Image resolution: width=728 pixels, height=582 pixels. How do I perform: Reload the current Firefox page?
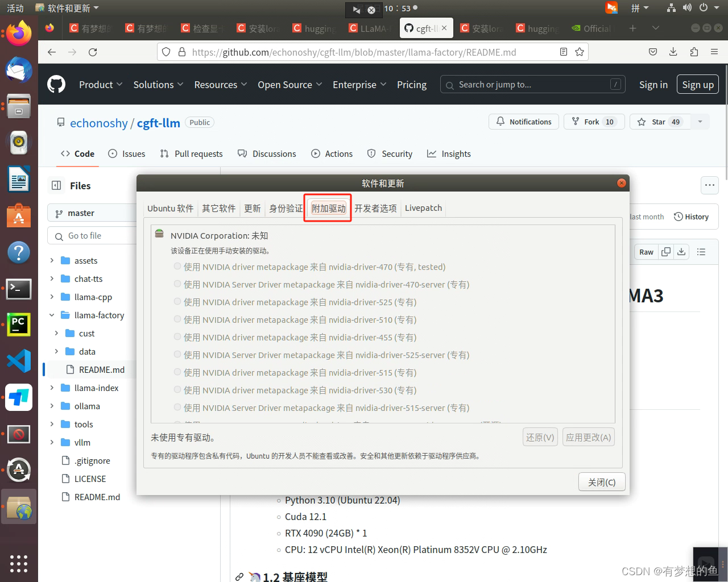93,52
